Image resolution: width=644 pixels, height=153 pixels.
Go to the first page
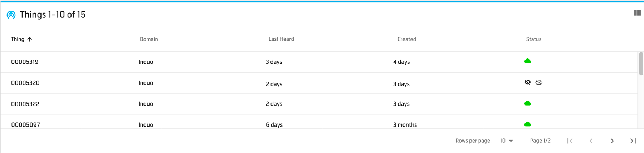click(x=570, y=141)
